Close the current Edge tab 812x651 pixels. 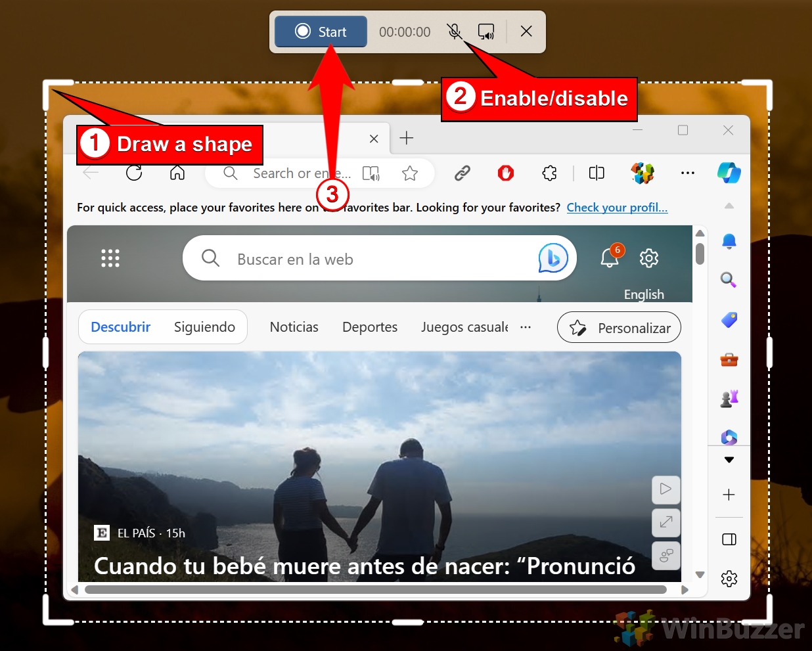[374, 139]
